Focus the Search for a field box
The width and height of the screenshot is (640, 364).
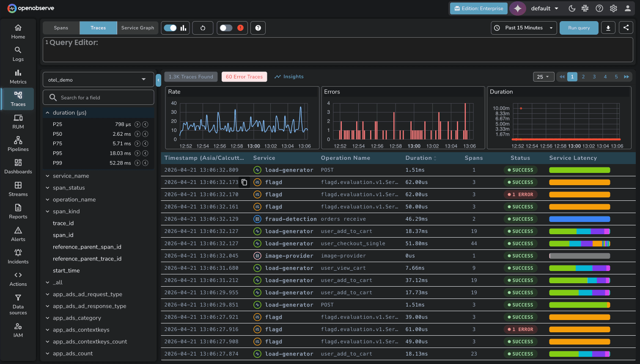coord(98,97)
